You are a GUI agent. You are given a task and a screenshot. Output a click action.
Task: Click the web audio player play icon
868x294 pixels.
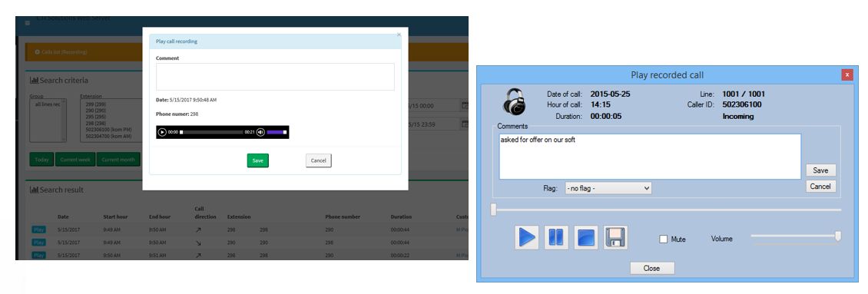tap(162, 132)
